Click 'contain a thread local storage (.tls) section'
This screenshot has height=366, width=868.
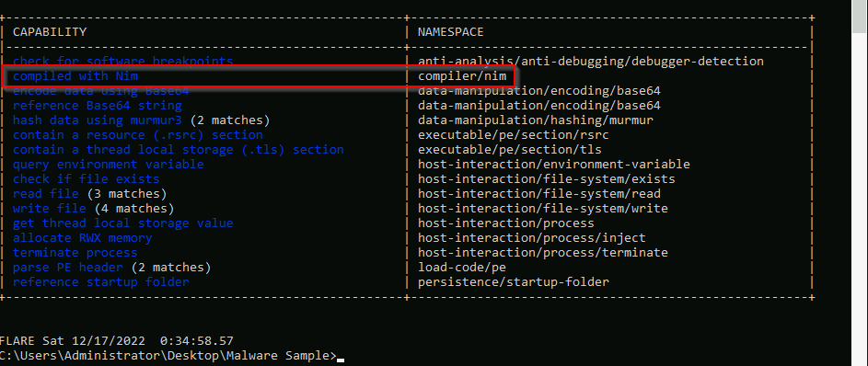pos(179,149)
